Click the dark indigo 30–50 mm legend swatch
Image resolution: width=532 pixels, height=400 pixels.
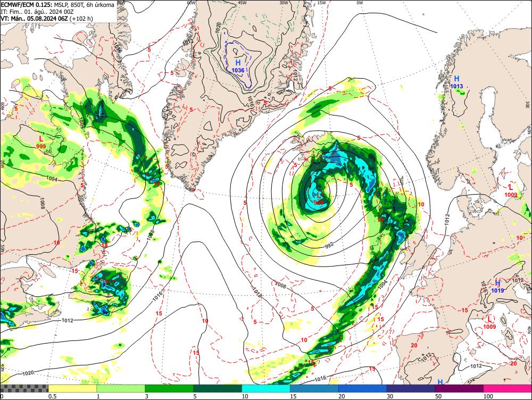click(x=411, y=388)
